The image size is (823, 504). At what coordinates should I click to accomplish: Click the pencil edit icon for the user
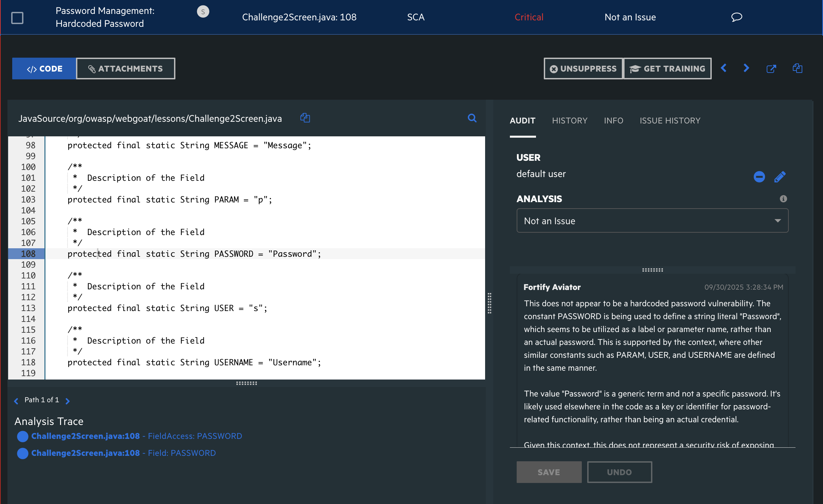click(x=780, y=177)
